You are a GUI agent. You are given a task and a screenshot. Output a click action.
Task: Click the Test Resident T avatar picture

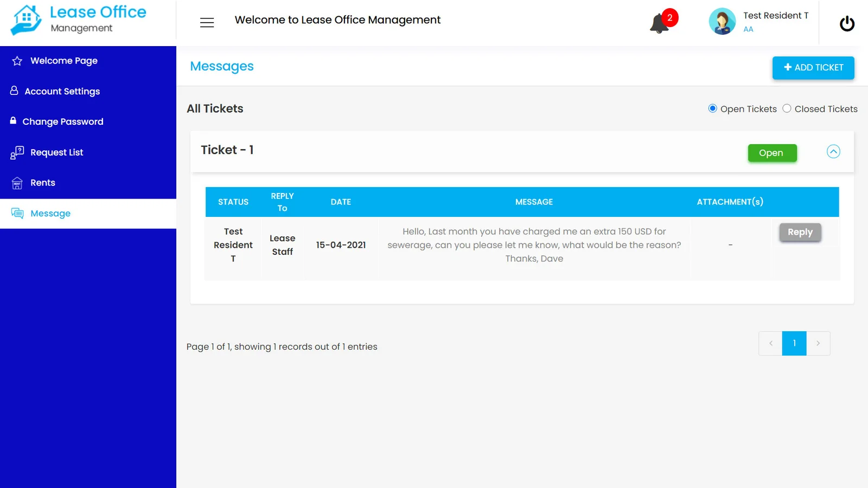coord(722,22)
